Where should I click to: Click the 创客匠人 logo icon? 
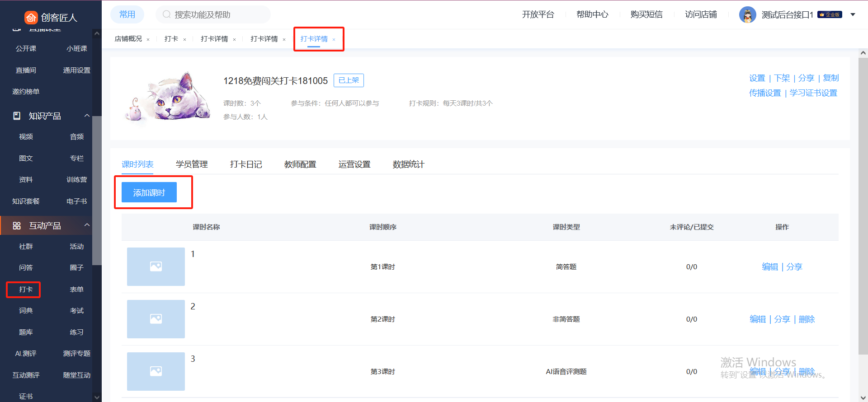(31, 17)
